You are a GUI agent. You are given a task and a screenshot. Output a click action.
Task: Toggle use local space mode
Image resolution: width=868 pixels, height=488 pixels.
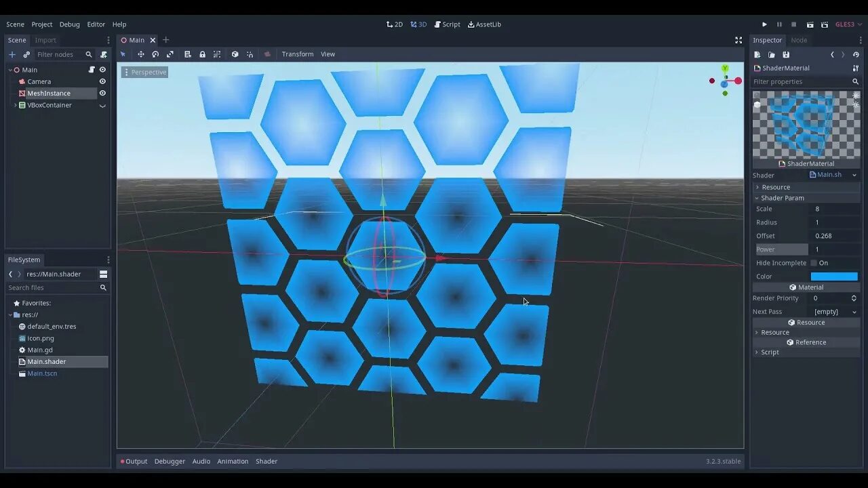pos(235,54)
